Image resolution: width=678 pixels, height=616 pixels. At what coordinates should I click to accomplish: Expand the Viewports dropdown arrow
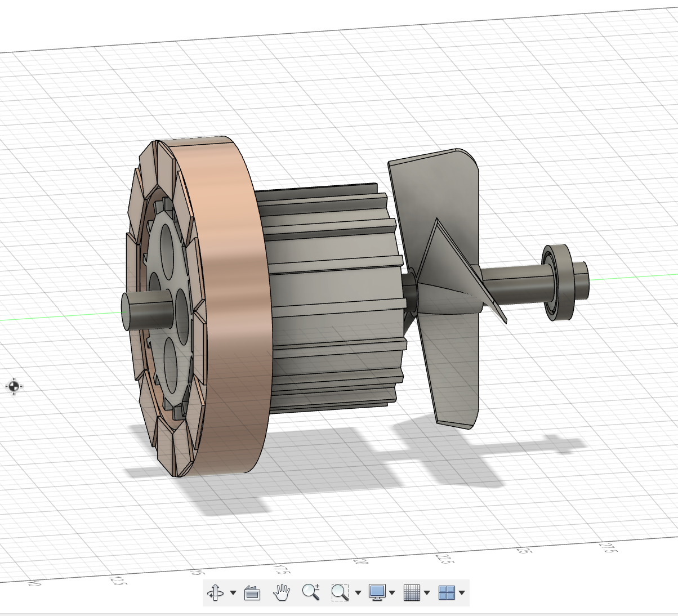462,593
